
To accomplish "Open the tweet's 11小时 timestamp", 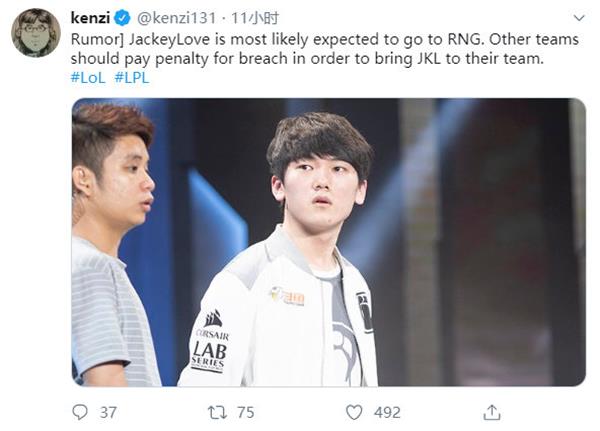I will [x=255, y=18].
